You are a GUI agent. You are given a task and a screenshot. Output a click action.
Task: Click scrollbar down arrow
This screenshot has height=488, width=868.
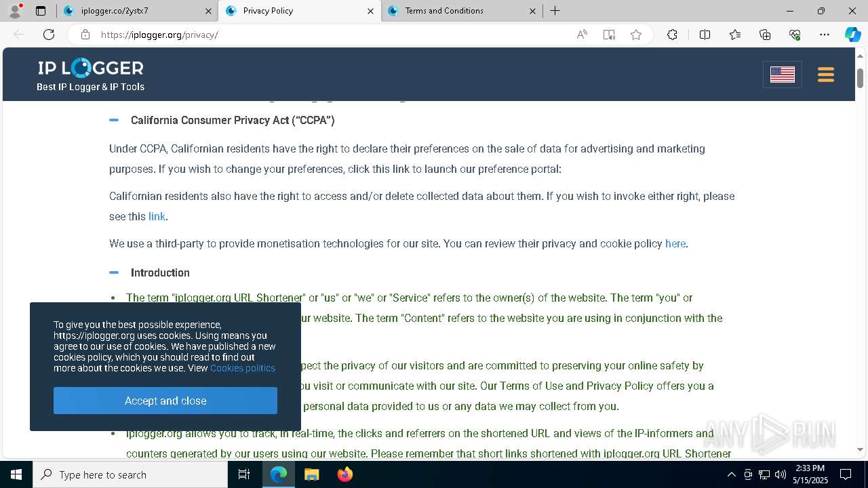click(x=861, y=449)
